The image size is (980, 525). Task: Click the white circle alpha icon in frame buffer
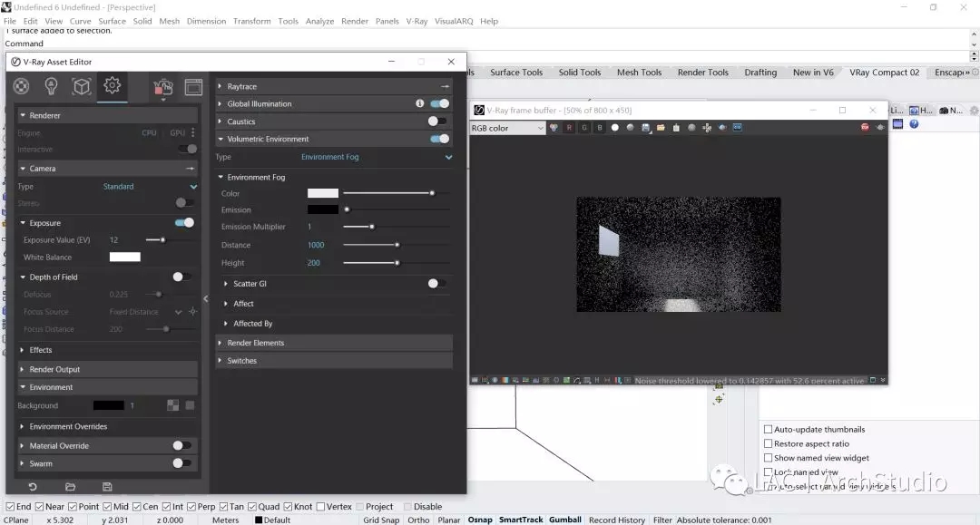pyautogui.click(x=615, y=127)
